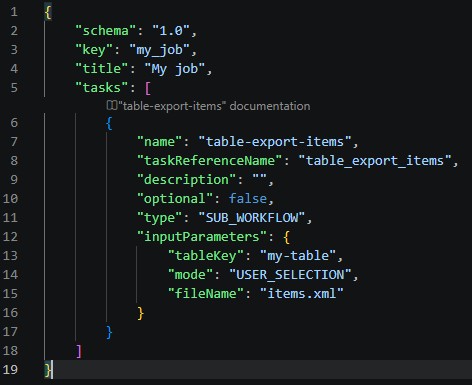Click line number 15 in gutter
The width and height of the screenshot is (472, 385).
click(10, 294)
